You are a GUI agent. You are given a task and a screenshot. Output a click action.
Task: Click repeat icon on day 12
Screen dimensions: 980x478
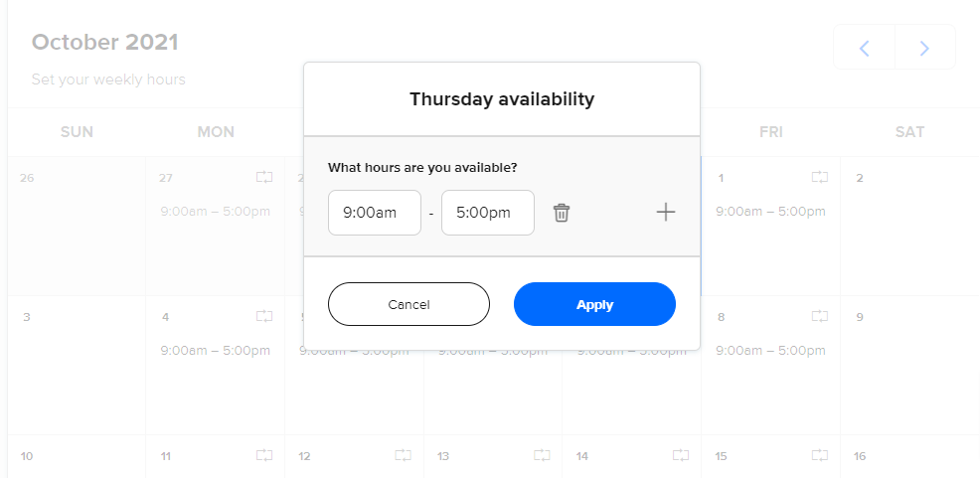[x=404, y=455]
